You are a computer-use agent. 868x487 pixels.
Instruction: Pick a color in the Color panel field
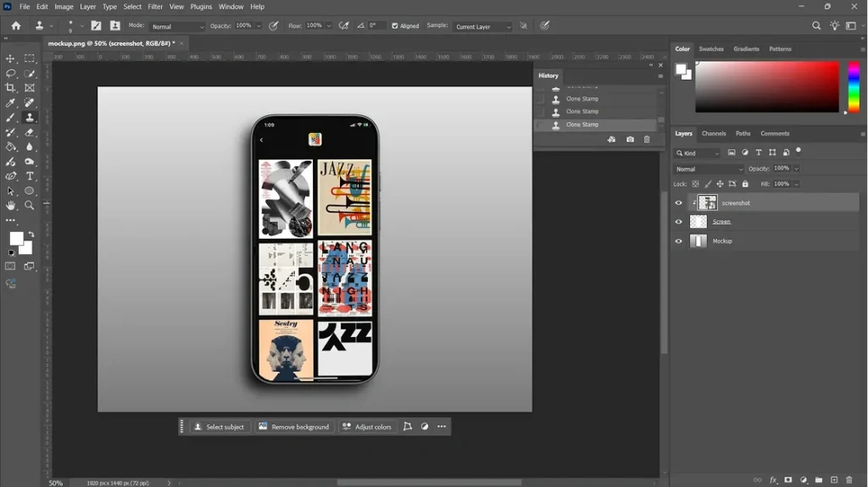coord(766,86)
